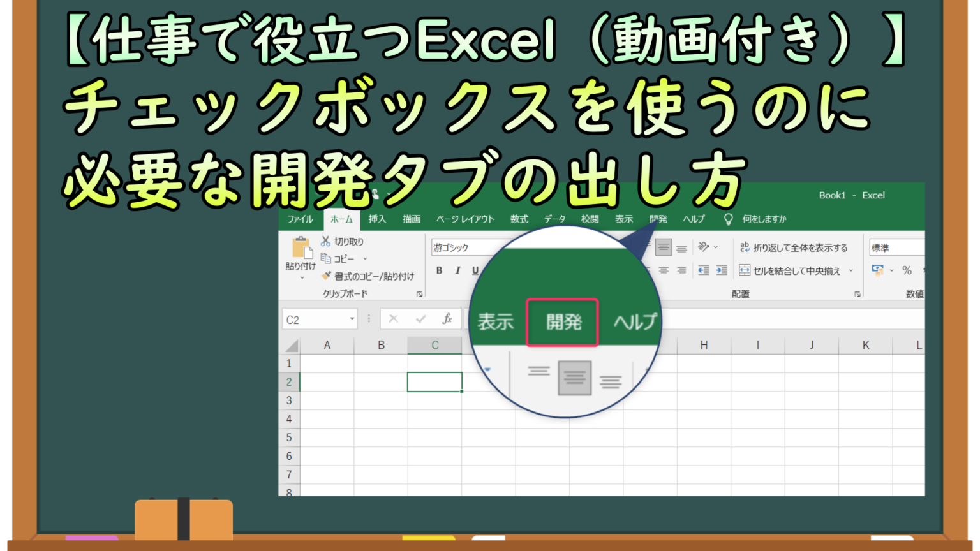
Task: Switch to the 挿入 (Insert) tab
Action: click(x=377, y=219)
